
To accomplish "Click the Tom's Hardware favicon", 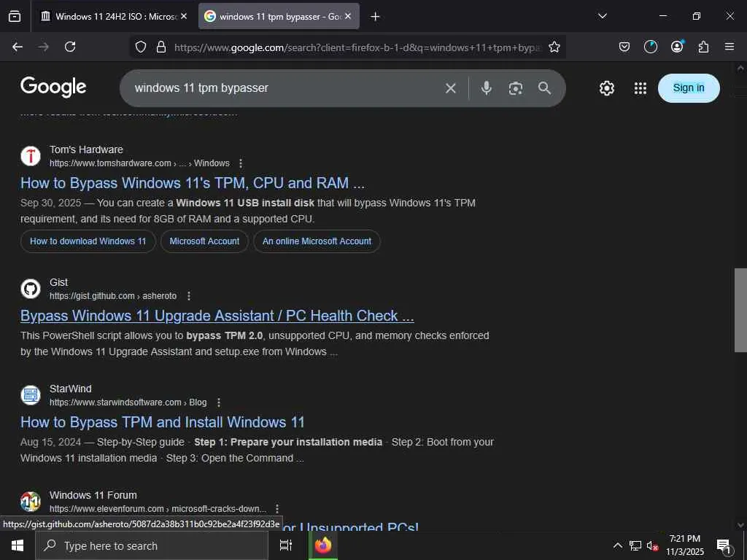I will tap(31, 156).
